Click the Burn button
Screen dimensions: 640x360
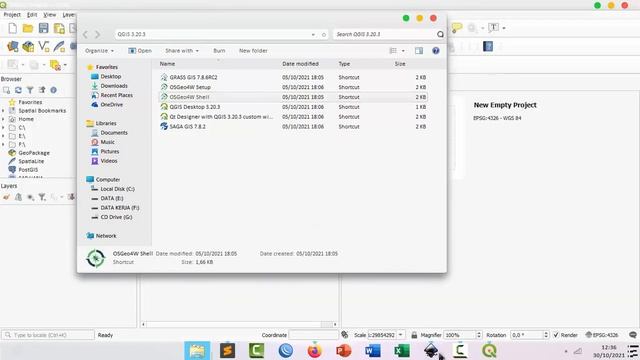pyautogui.click(x=219, y=51)
